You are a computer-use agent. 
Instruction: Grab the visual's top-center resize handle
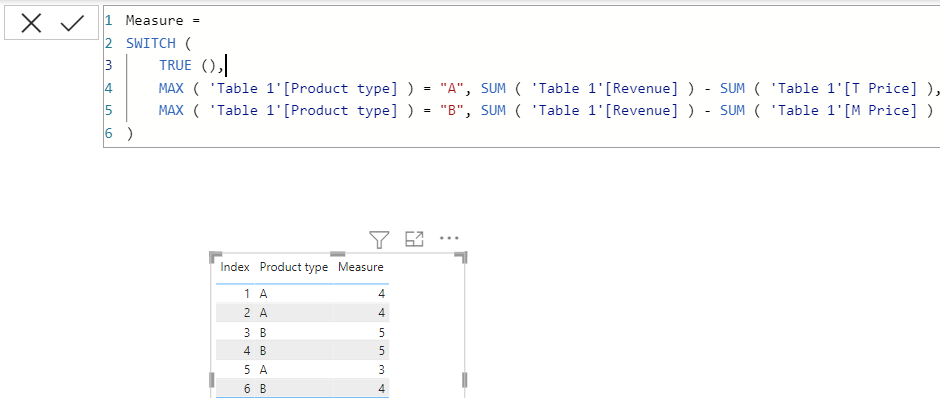pyautogui.click(x=338, y=254)
